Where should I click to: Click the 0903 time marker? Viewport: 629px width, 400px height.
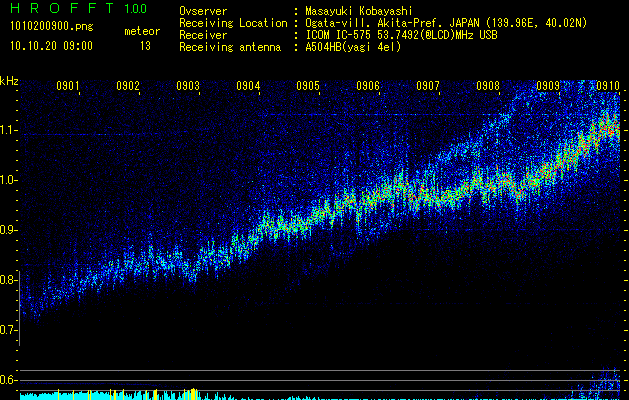coord(188,85)
